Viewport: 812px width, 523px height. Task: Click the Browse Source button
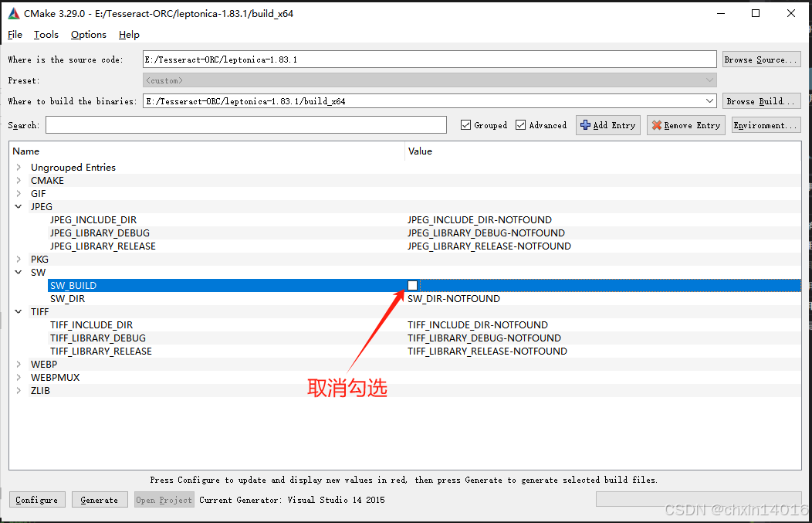click(761, 59)
